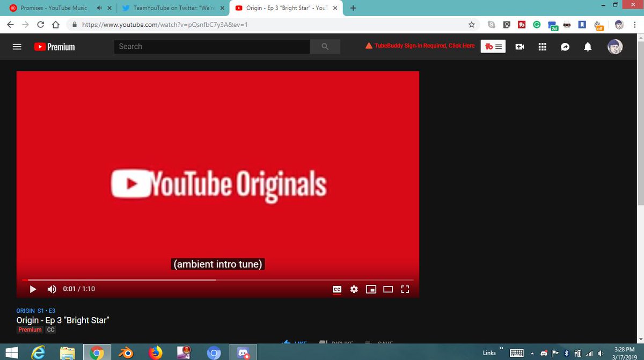The image size is (644, 360).
Task: Open the notifications bell
Action: pos(588,47)
